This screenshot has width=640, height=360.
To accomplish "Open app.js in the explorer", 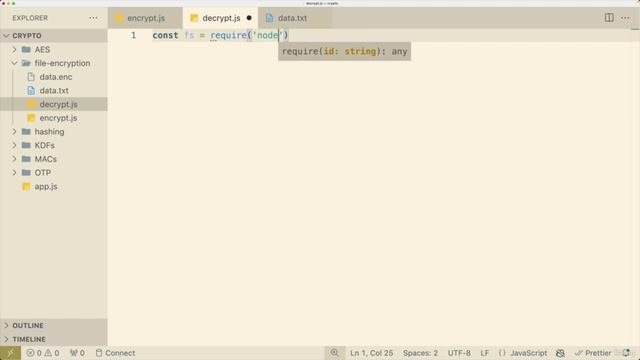I will [x=53, y=187].
